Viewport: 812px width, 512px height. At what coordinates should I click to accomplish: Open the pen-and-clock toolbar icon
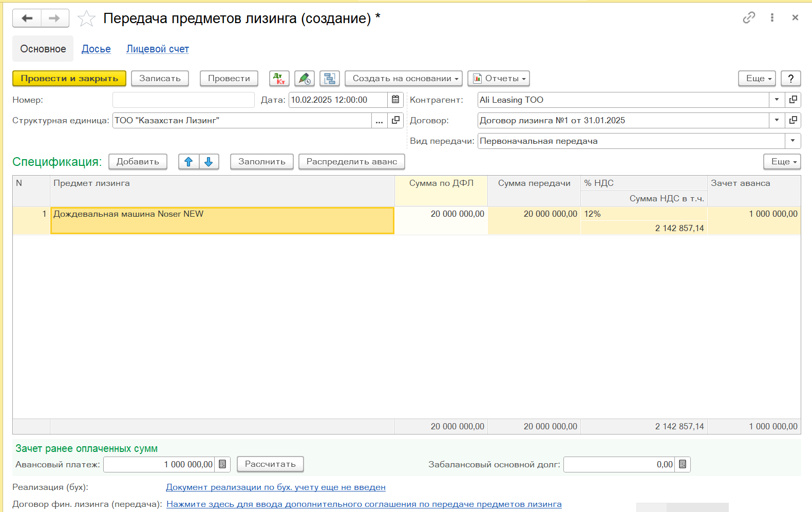coord(305,79)
